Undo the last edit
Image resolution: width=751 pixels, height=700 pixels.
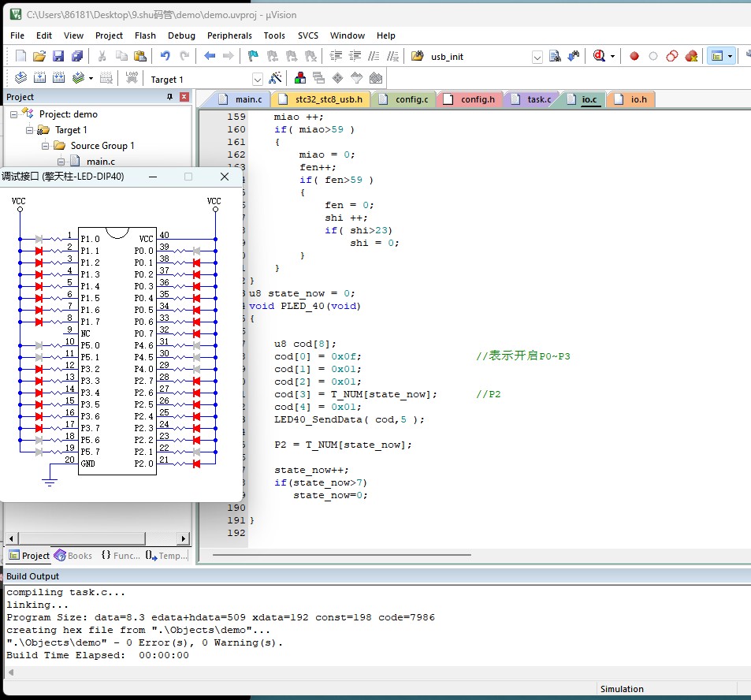[x=165, y=56]
